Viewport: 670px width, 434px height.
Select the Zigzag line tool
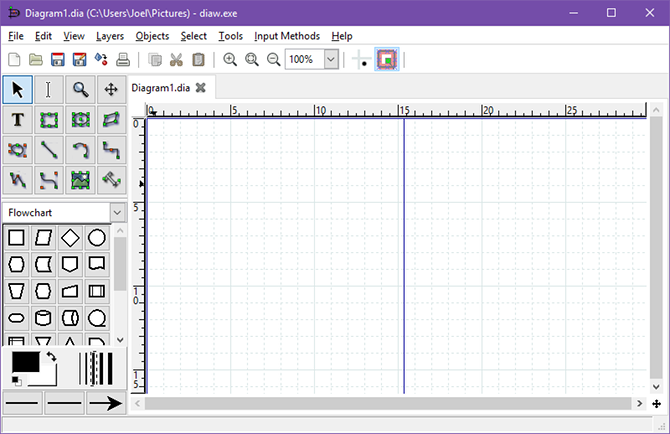pyautogui.click(x=111, y=150)
